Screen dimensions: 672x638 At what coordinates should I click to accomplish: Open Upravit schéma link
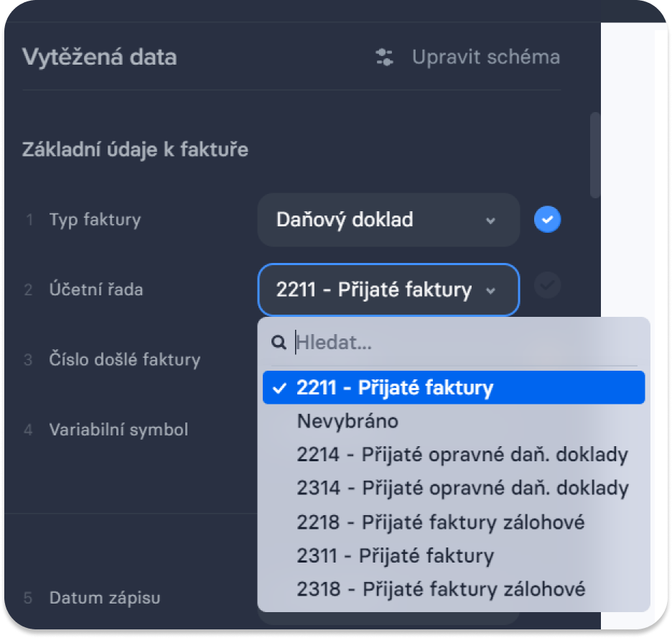(x=486, y=57)
